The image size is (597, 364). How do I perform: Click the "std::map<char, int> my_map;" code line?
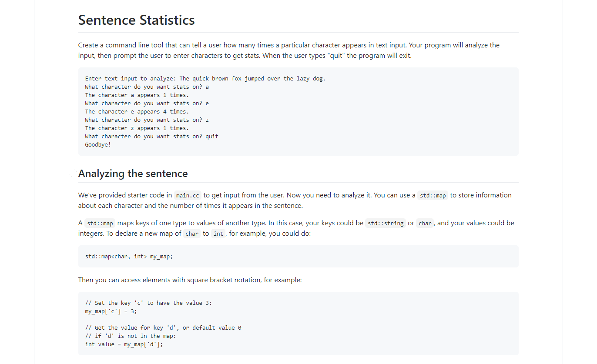tap(129, 257)
